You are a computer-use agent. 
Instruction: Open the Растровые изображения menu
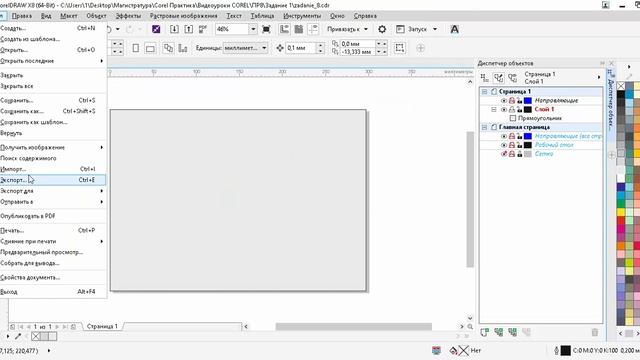pyautogui.click(x=184, y=16)
